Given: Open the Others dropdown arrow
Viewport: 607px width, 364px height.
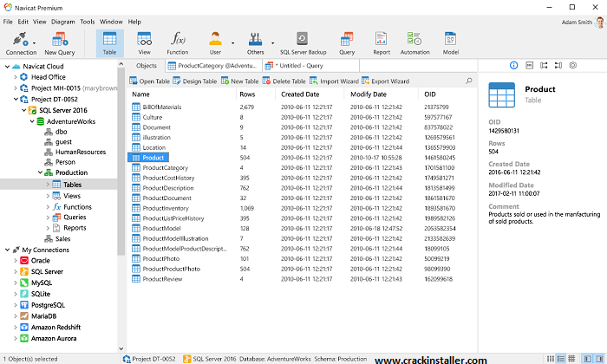Looking at the screenshot, I should pyautogui.click(x=272, y=43).
